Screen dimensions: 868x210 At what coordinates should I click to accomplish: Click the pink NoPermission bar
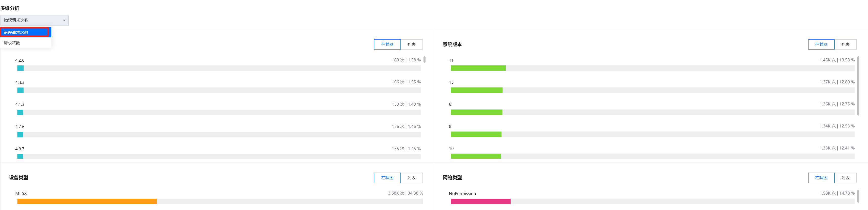pyautogui.click(x=480, y=202)
